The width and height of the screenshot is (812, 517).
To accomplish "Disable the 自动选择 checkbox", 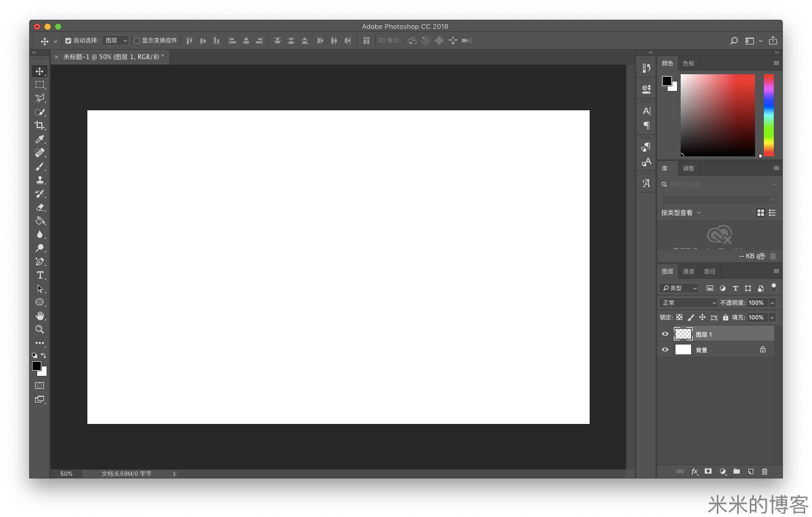I will pos(68,41).
